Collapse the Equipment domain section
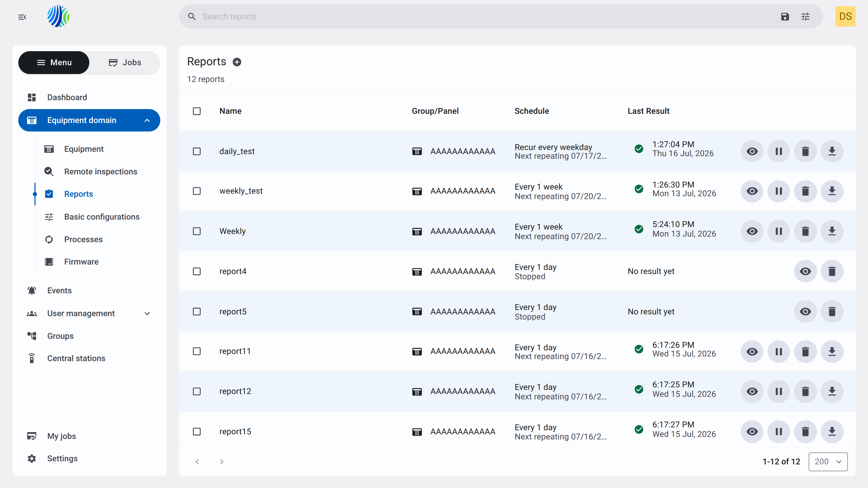Image resolution: width=868 pixels, height=488 pixels. coord(147,120)
